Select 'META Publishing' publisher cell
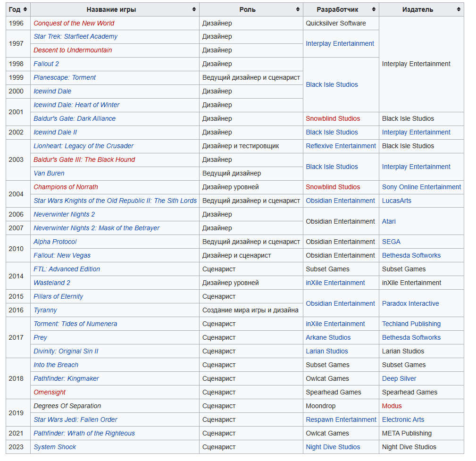The height and width of the screenshot is (461, 476). point(407,433)
